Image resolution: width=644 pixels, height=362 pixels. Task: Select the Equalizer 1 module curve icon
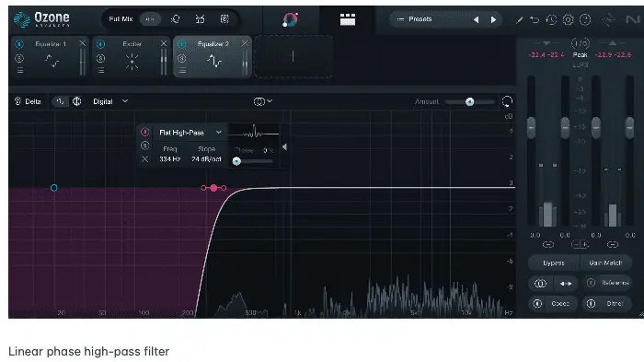pyautogui.click(x=52, y=61)
